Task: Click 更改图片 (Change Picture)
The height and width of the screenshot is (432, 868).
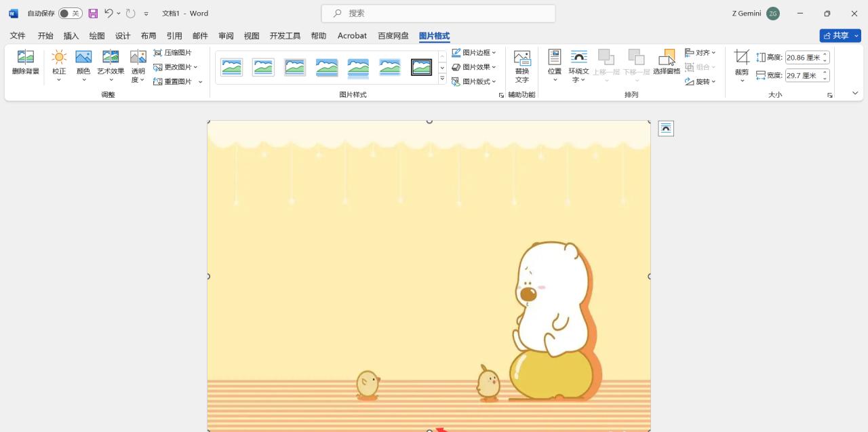Action: 176,67
